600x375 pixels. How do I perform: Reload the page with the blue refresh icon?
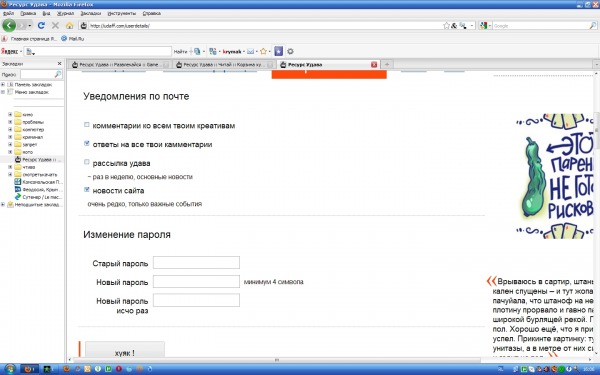pyautogui.click(x=41, y=26)
